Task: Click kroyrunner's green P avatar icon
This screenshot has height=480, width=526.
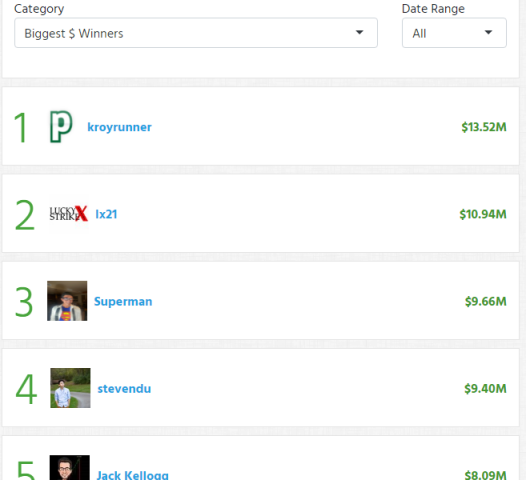Action: (x=61, y=127)
